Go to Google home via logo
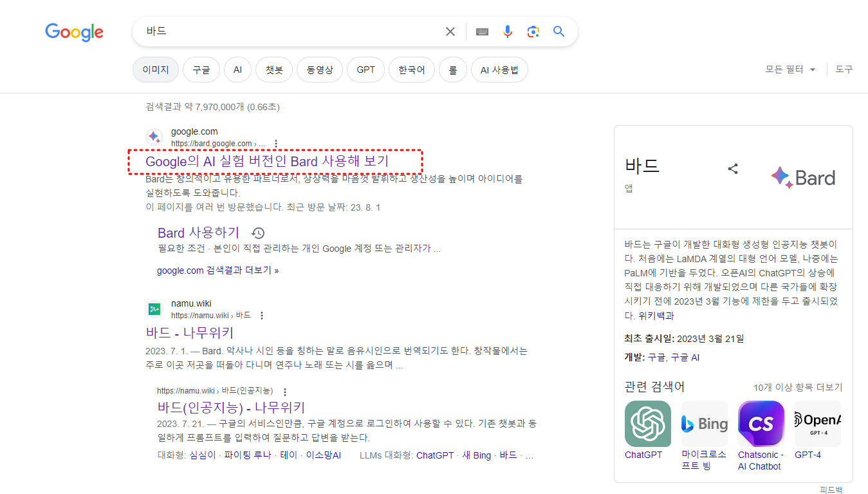 (x=74, y=32)
